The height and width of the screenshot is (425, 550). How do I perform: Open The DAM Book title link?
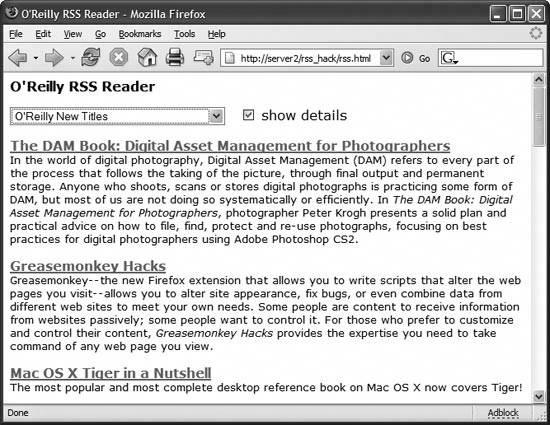[230, 146]
